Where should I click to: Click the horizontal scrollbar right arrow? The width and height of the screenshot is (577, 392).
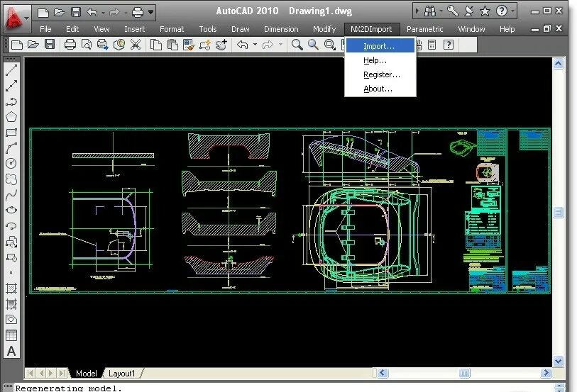click(x=546, y=373)
